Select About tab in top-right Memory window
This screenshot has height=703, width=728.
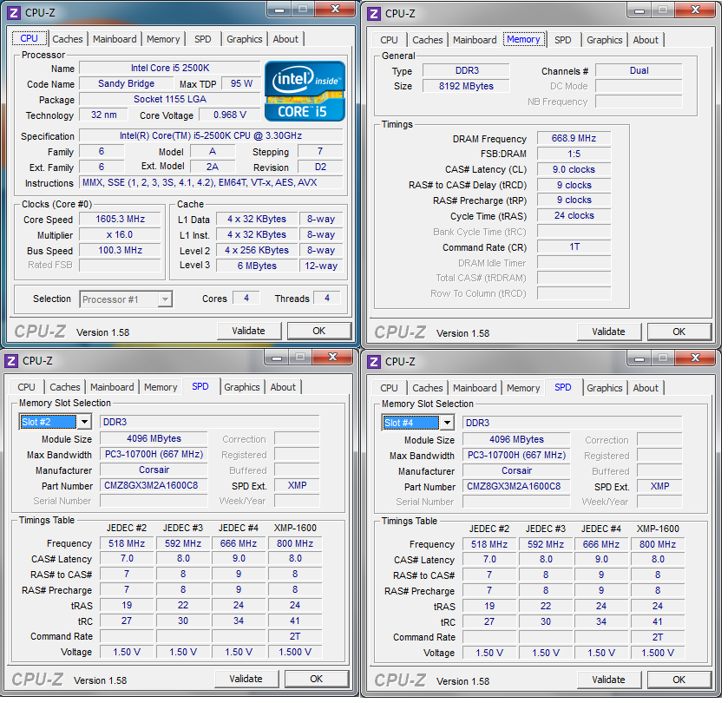(646, 40)
